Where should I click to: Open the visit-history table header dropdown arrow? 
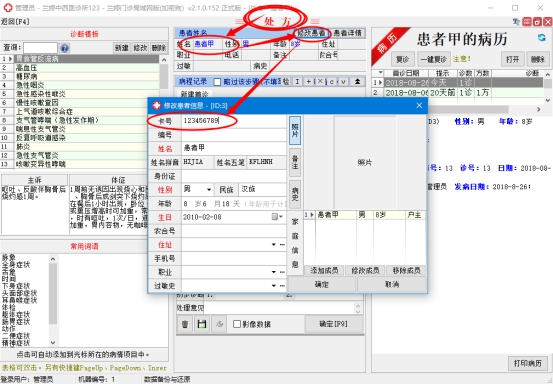click(380, 73)
